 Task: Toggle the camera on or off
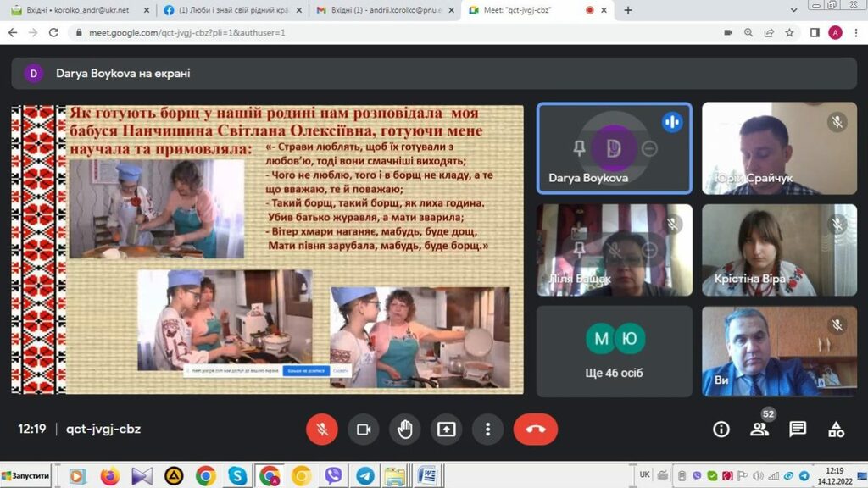pos(364,430)
